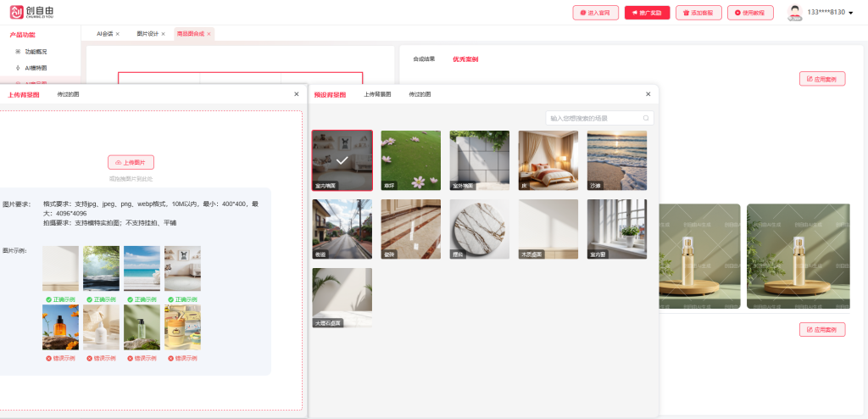Click in the scene search input field
The image size is (868, 419).
pos(593,119)
